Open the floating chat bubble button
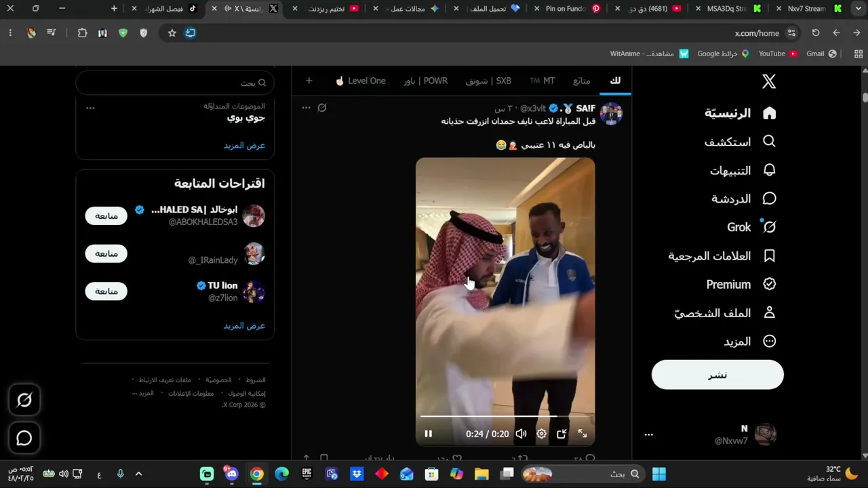 click(x=24, y=438)
